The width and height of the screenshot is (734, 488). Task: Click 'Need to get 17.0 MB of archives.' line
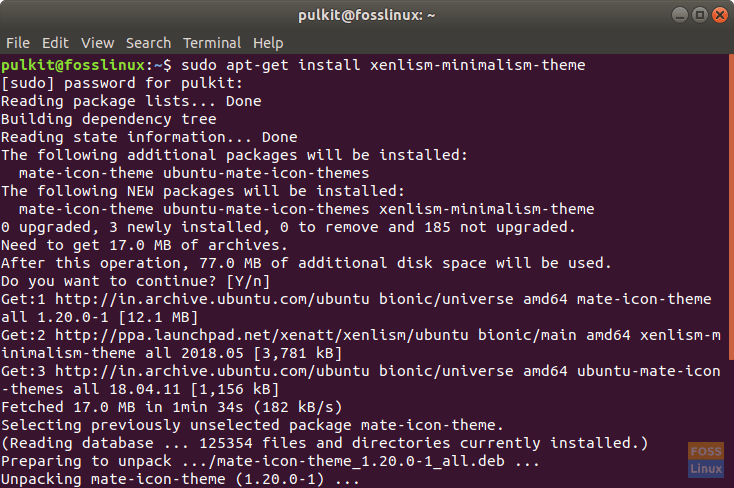point(144,245)
